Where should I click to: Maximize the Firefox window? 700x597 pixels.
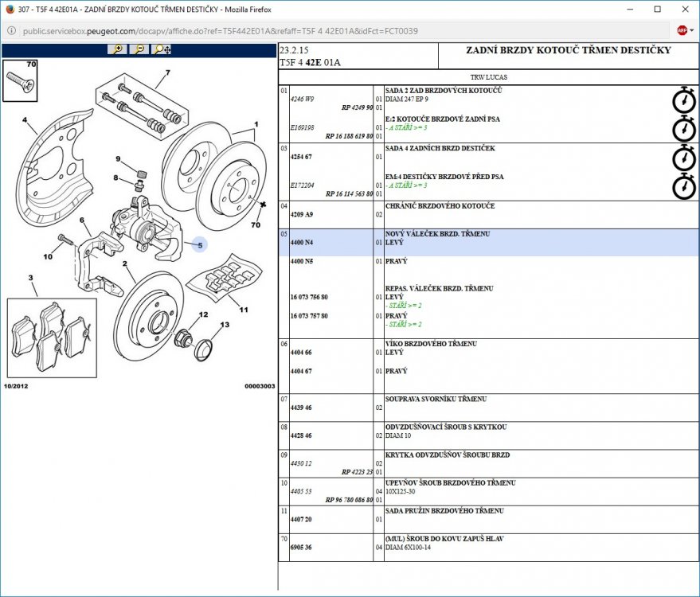point(657,9)
